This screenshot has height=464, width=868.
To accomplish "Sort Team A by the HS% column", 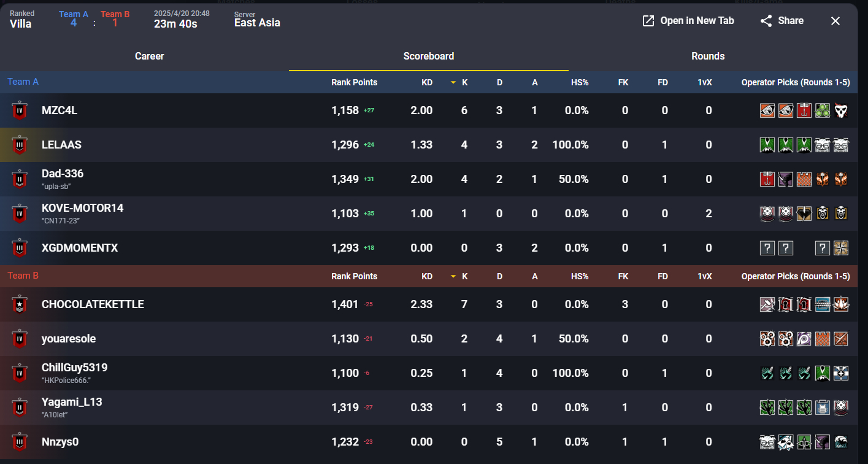I will coord(579,82).
